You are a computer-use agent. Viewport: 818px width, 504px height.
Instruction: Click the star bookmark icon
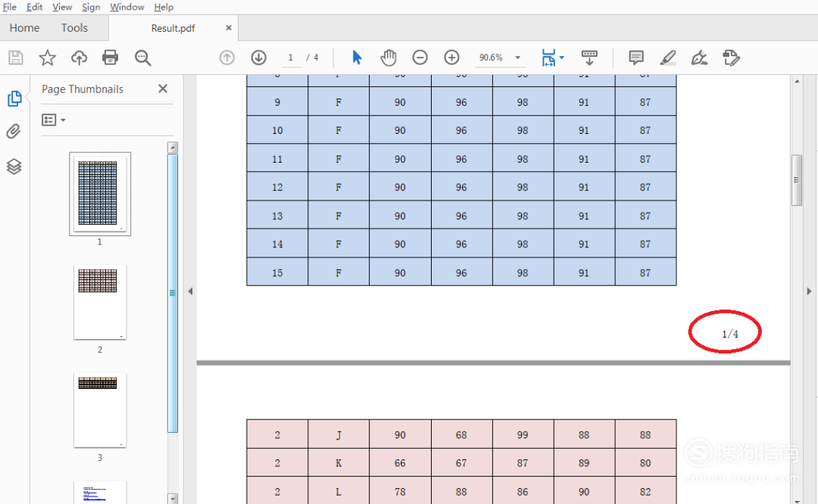pos(48,58)
